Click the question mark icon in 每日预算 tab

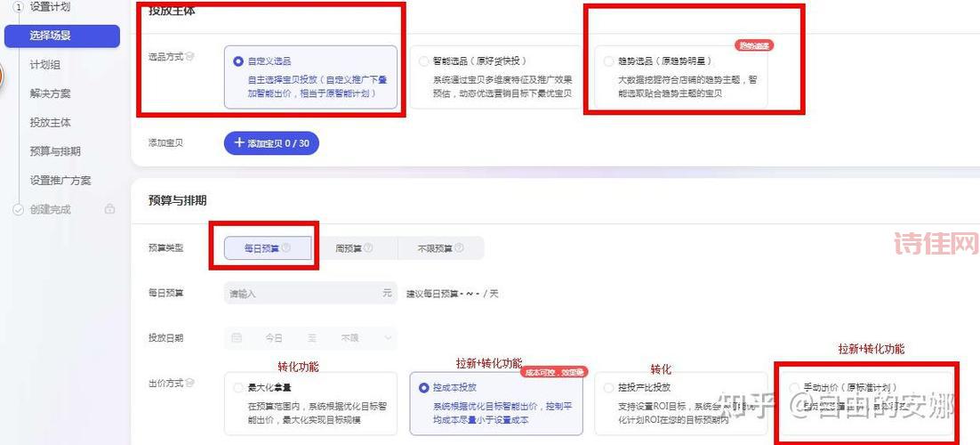[286, 247]
